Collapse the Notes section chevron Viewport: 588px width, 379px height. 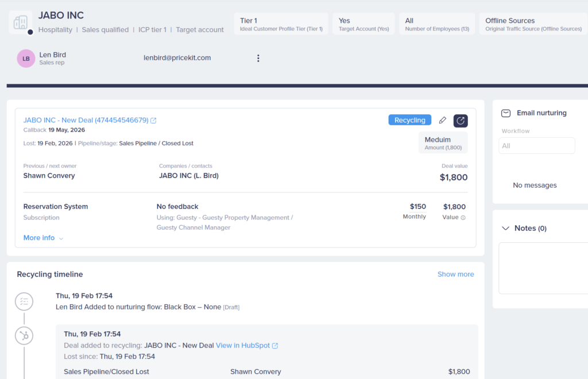[505, 229]
